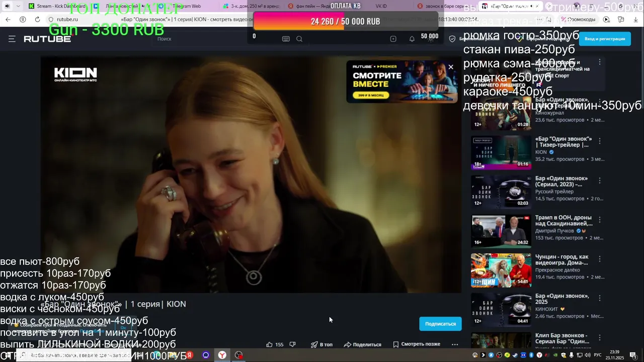Click the taskbar clock showing 23:39
The image size is (644, 362).
click(x=614, y=355)
